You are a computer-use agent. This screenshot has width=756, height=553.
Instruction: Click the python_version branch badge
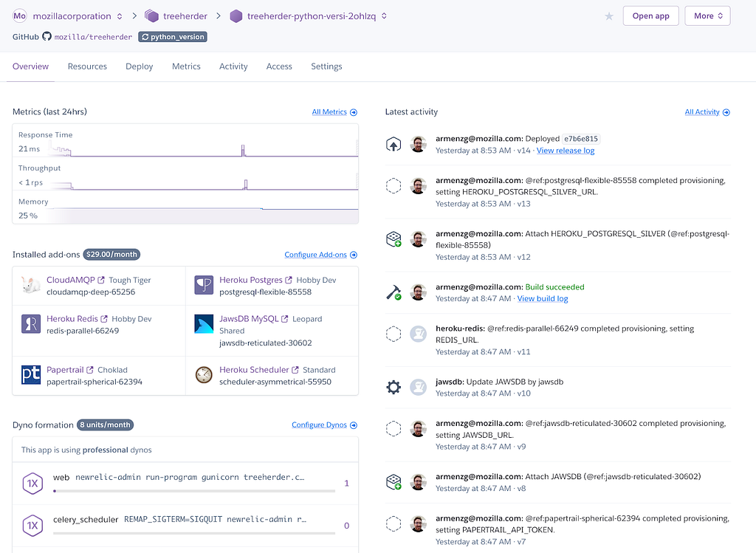(x=173, y=37)
